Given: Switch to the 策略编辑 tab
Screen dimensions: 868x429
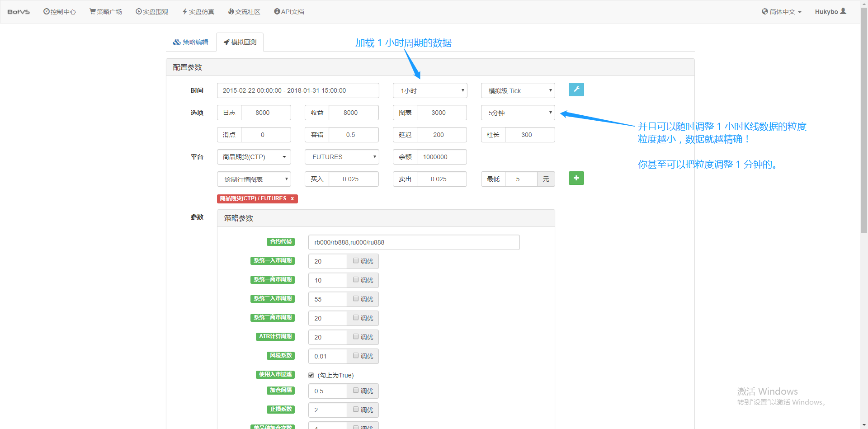Looking at the screenshot, I should (191, 42).
